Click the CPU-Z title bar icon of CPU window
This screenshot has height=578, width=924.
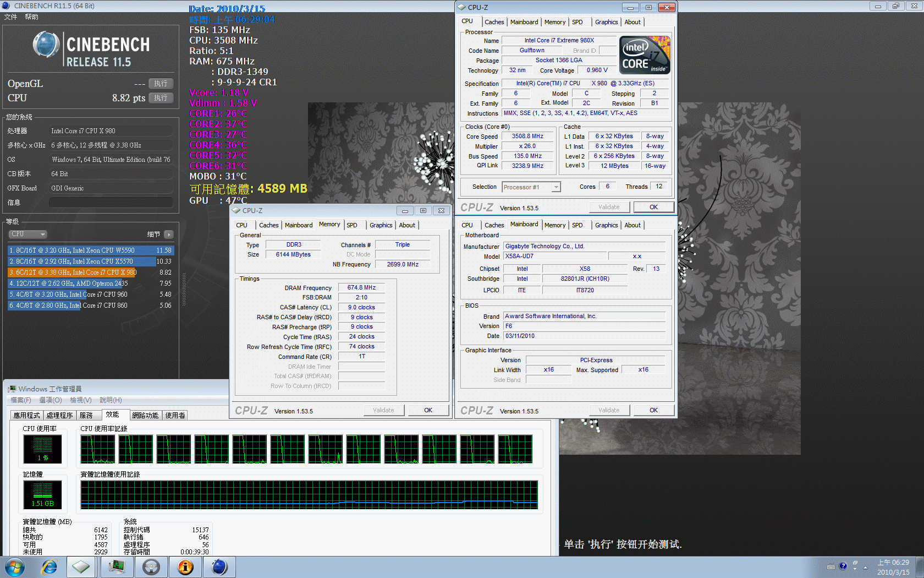pyautogui.click(x=462, y=7)
